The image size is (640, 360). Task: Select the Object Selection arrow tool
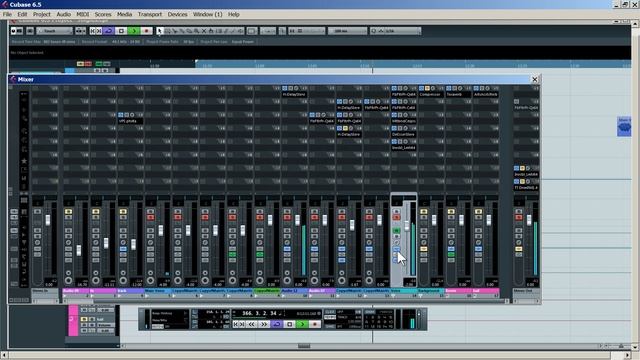[x=160, y=31]
